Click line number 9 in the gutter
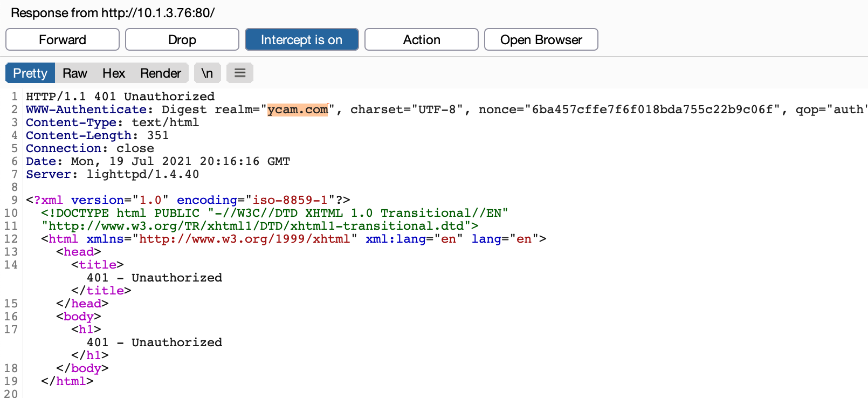The image size is (868, 398). 14,200
